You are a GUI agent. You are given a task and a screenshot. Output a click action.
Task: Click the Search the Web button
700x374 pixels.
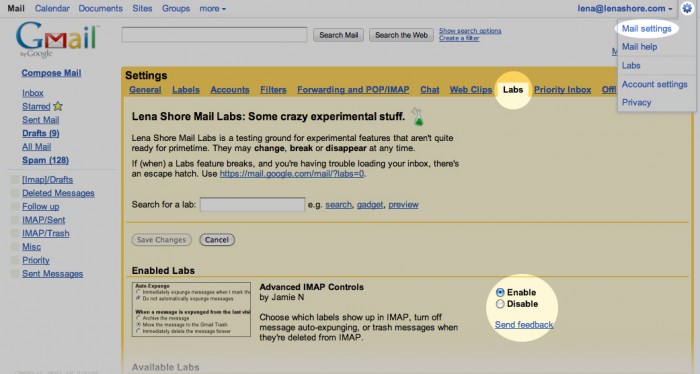pyautogui.click(x=401, y=35)
